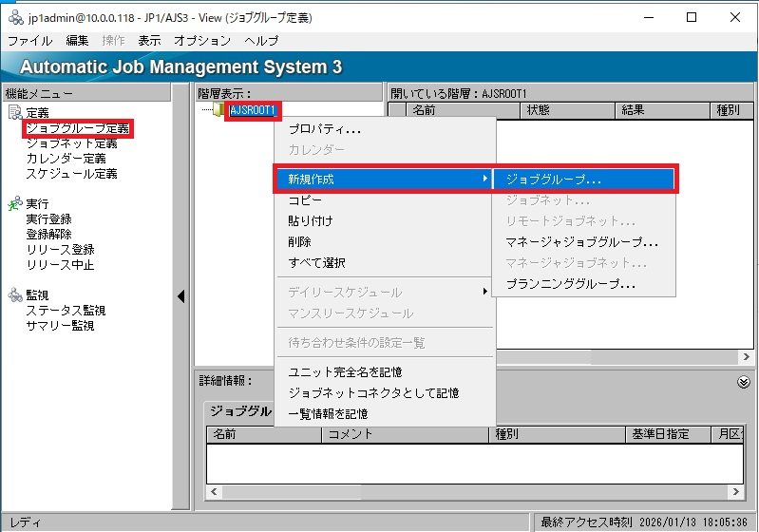The width and height of the screenshot is (759, 532).
Task: Choose コピー in the context menu
Action: (x=385, y=199)
